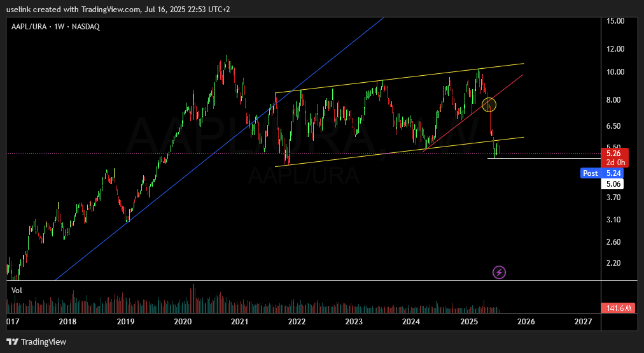Click the 1W timeframe label

coord(60,27)
